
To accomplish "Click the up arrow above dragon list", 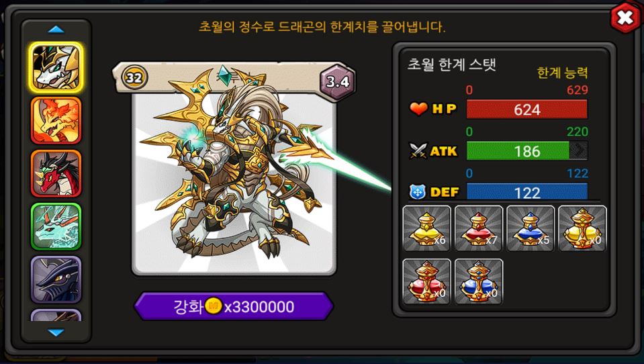I will [56, 30].
